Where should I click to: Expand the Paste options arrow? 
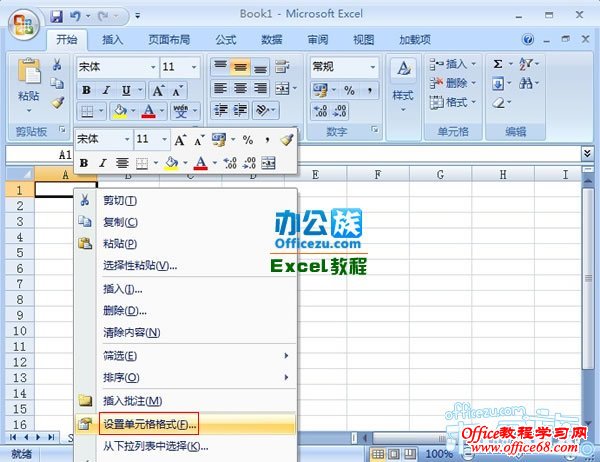coord(29,111)
